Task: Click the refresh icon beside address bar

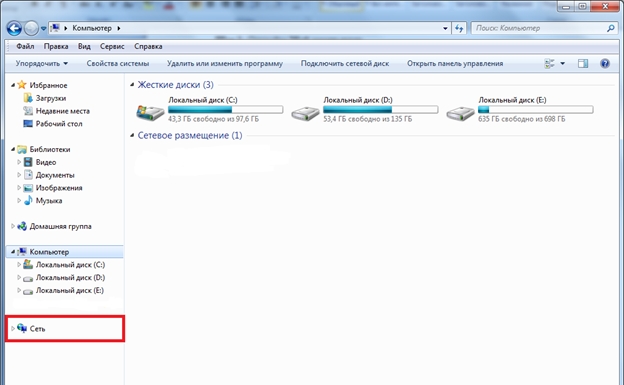Action: pos(459,28)
